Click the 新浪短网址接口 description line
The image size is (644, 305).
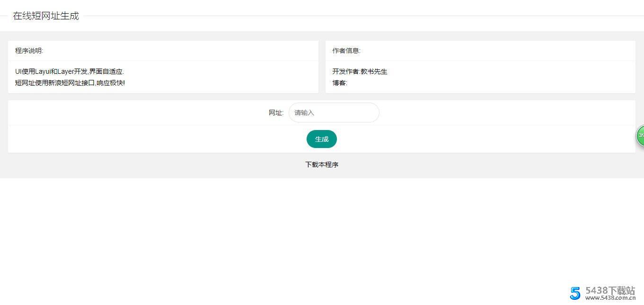pos(69,83)
